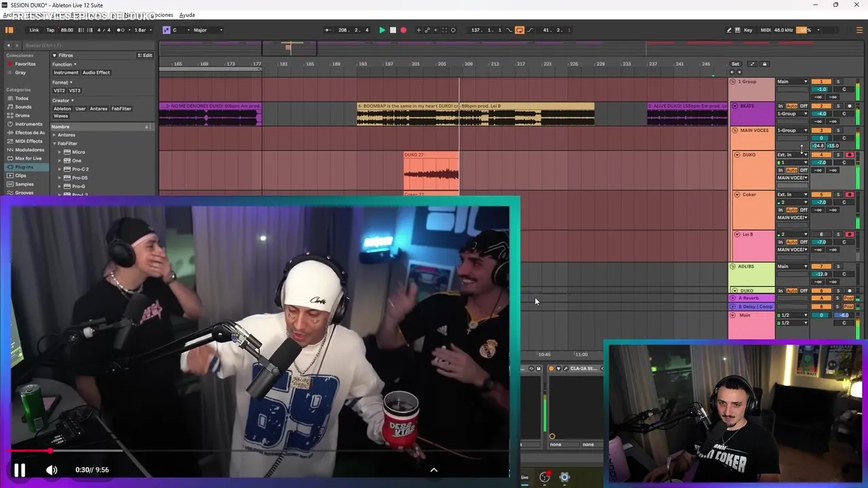
Task: Toggle the draw mode pencil icon
Action: [729, 30]
